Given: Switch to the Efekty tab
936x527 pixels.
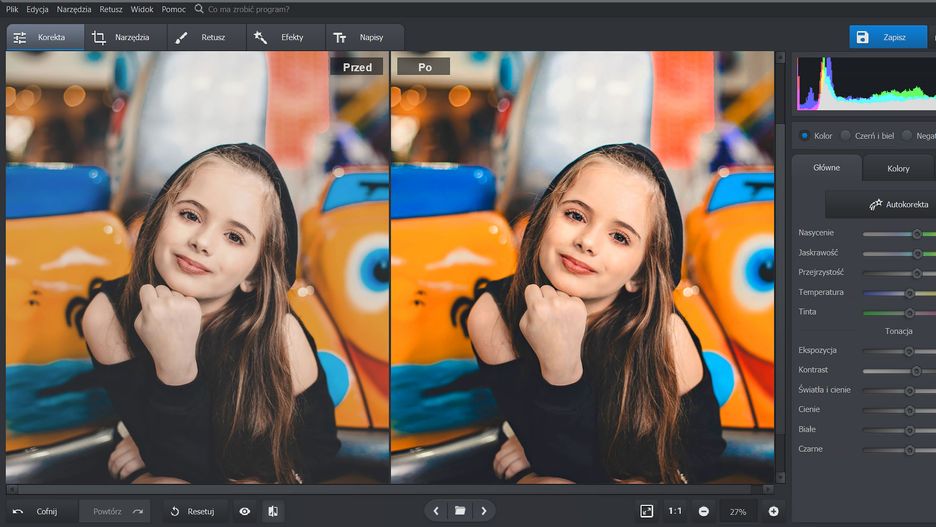Looking at the screenshot, I should [x=286, y=37].
